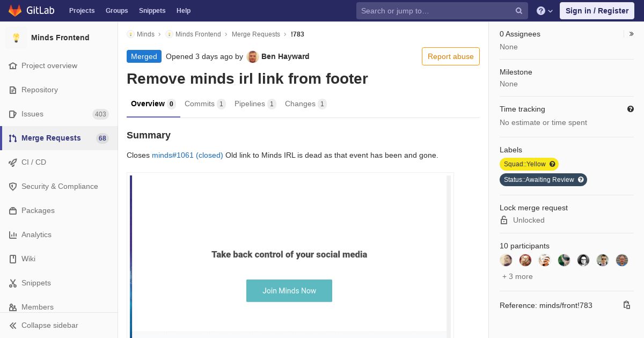Switch to the Overview tab
The image size is (644, 338).
coord(153,104)
